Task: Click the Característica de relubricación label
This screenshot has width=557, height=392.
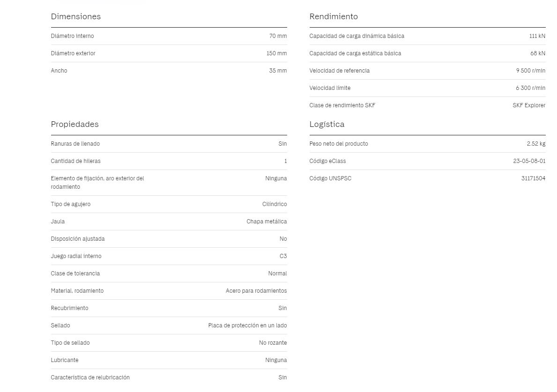Action: (90, 377)
